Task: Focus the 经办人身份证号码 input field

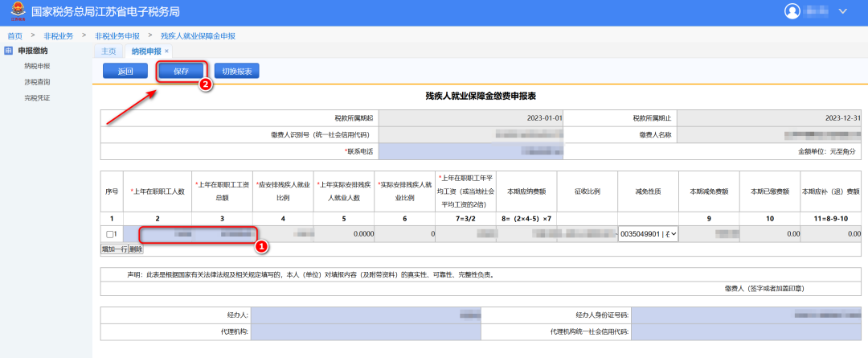Action: [746, 315]
